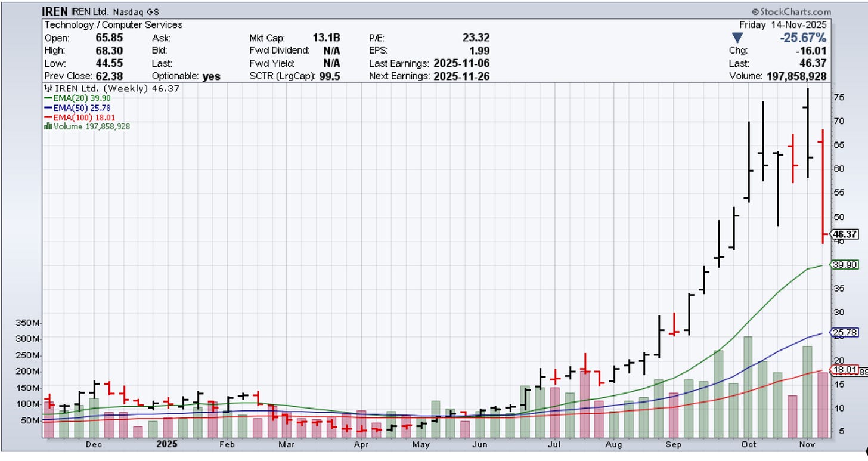This screenshot has height=461, width=868.
Task: Click the Feb label on time axis
Action: (227, 444)
